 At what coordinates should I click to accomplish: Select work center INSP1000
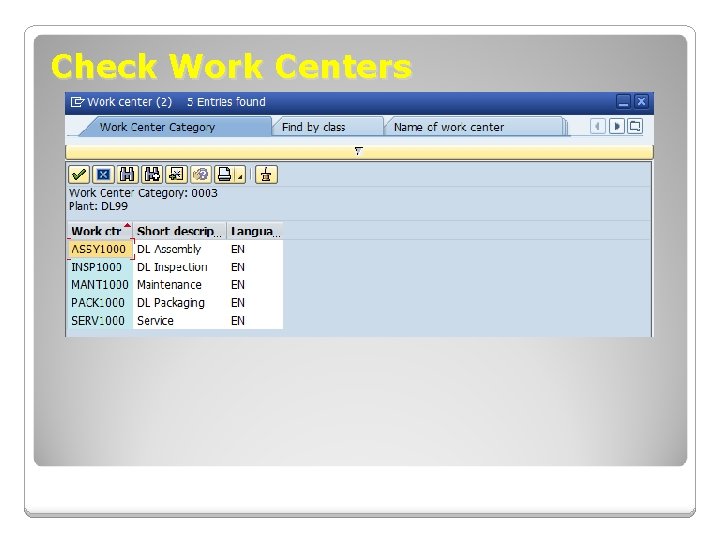coord(100,267)
